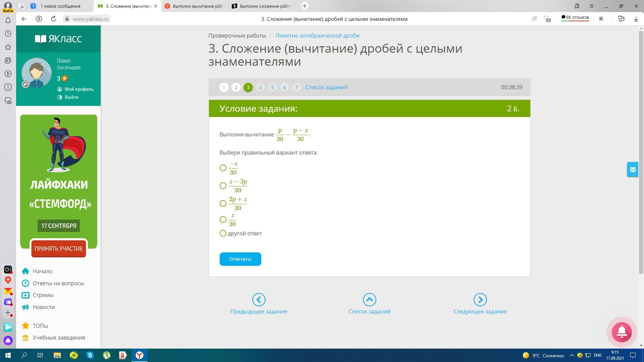The width and height of the screenshot is (644, 362).
Task: Click the browser page reload icon
Action: coord(53,19)
